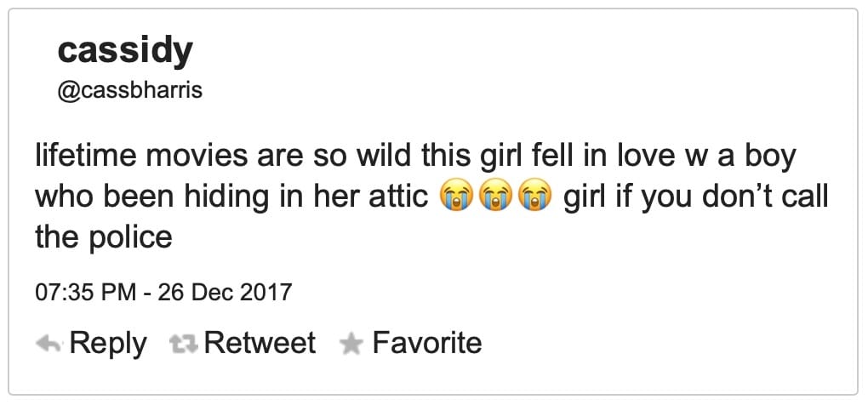Mark tweet as Favorite via label

(x=427, y=343)
